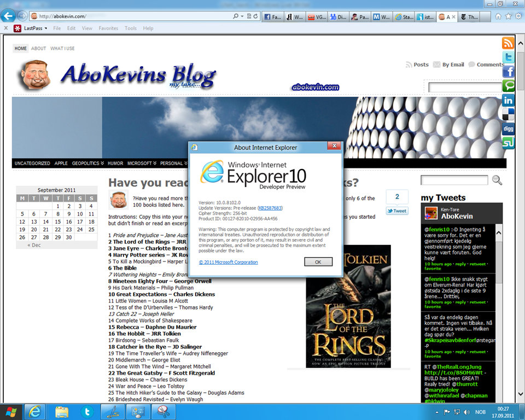Click the digg icon in the sidebar
The image size is (525, 420).
tap(508, 129)
